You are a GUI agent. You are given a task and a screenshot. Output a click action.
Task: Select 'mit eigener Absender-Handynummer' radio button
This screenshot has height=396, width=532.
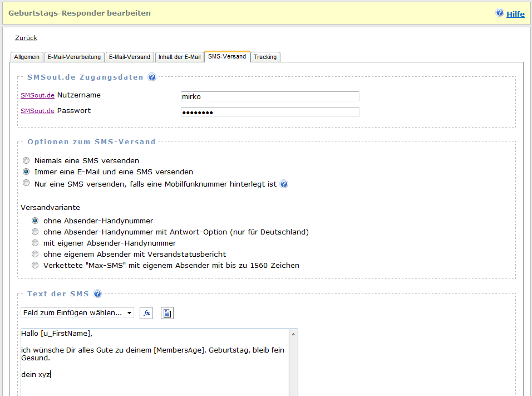35,243
